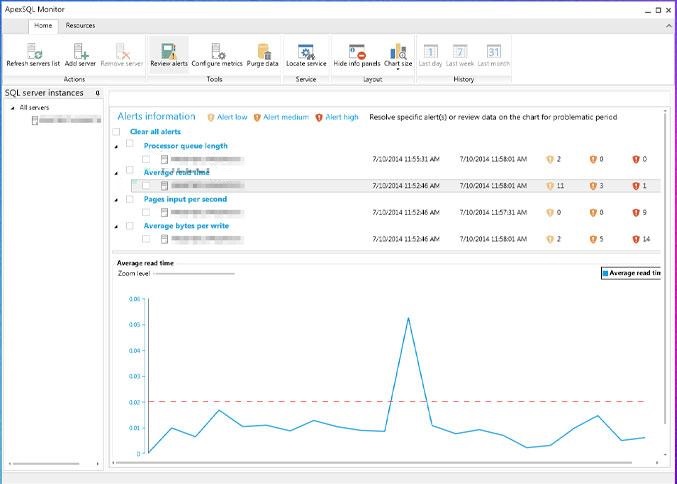Click server icon in Pages input per second row
This screenshot has width=677, height=484.
tap(165, 212)
